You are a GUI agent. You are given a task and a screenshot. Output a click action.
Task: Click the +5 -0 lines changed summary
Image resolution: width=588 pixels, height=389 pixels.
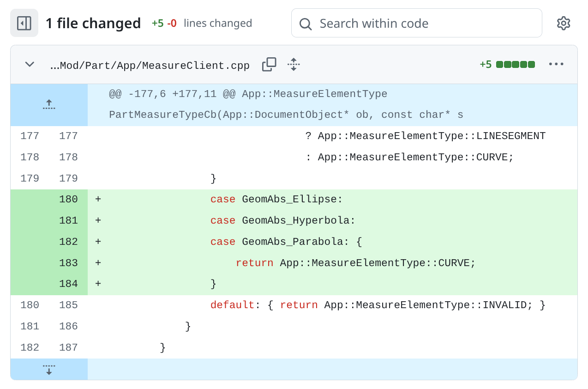coord(202,23)
